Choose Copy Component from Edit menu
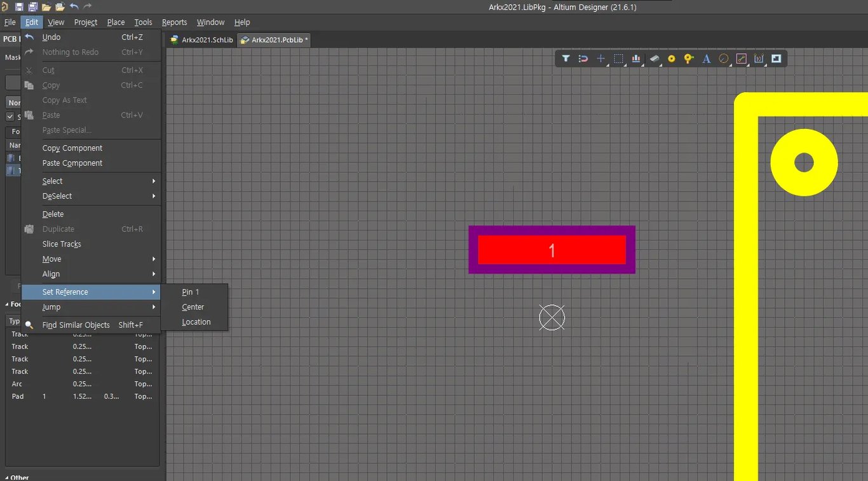The image size is (868, 481). click(92, 148)
